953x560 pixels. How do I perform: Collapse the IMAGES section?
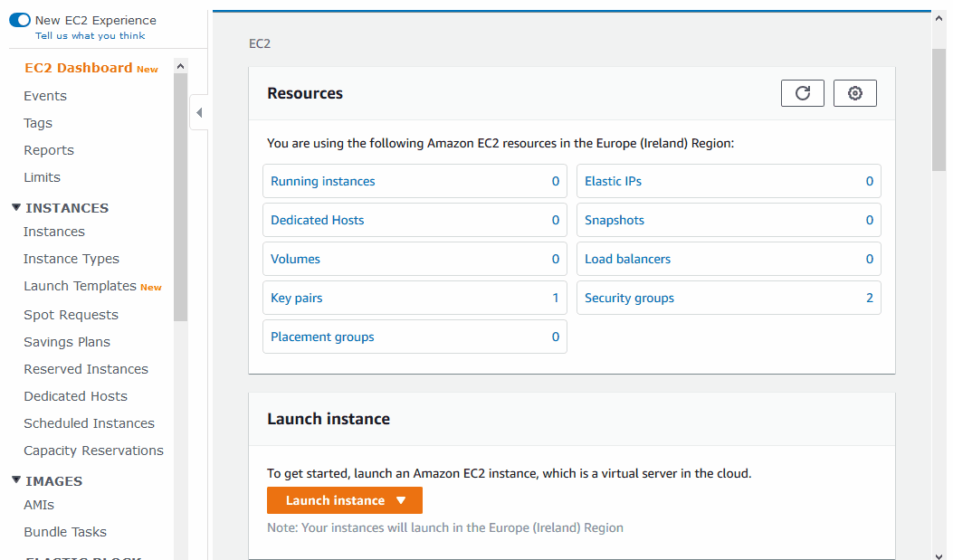pyautogui.click(x=16, y=481)
